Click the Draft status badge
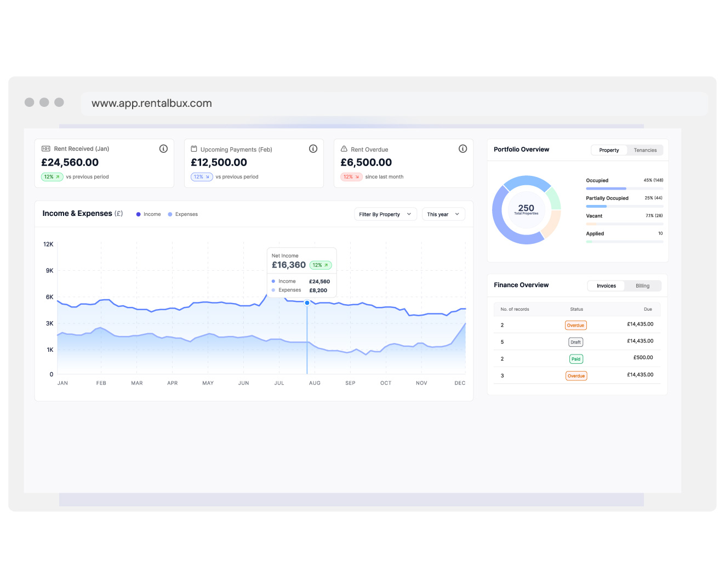The height and width of the screenshot is (588, 725). click(x=575, y=342)
